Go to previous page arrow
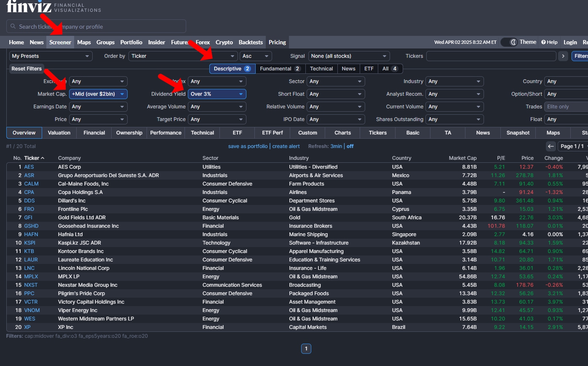Image resolution: width=588 pixels, height=366 pixels. tap(551, 146)
